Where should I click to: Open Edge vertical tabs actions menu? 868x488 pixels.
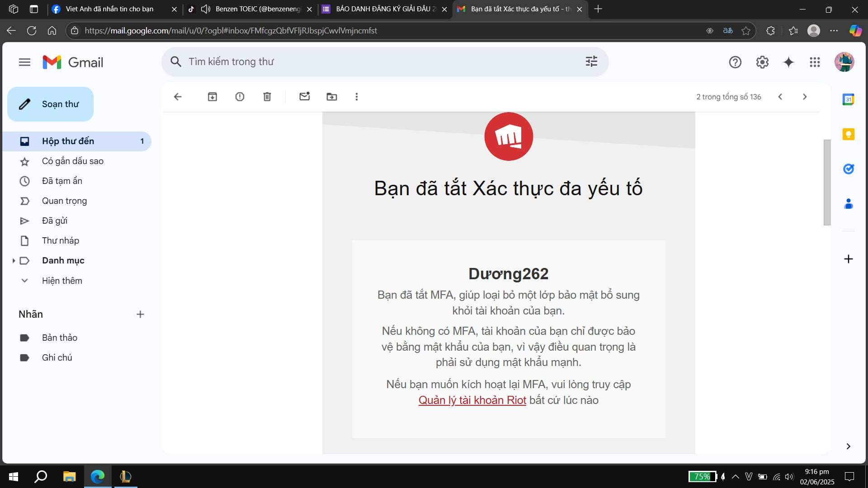[34, 9]
